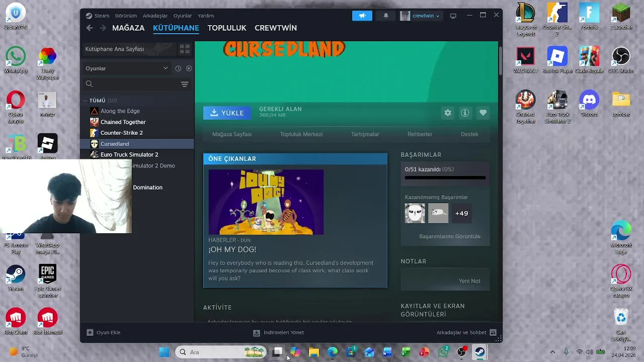
Task: Click the Steam logo in title bar
Action: tap(89, 16)
